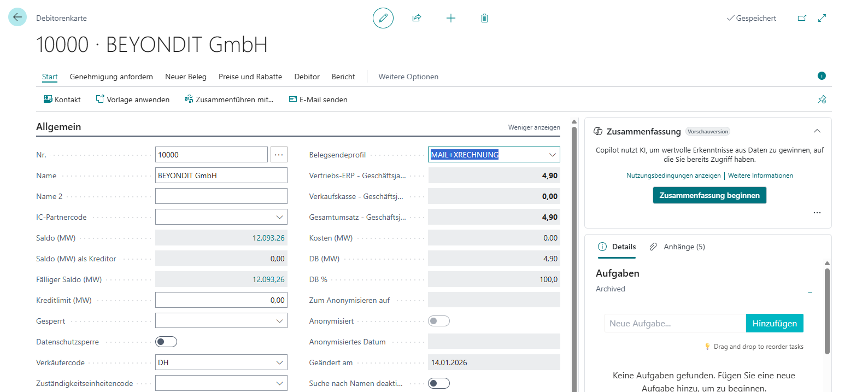Click into the Name field

click(221, 175)
